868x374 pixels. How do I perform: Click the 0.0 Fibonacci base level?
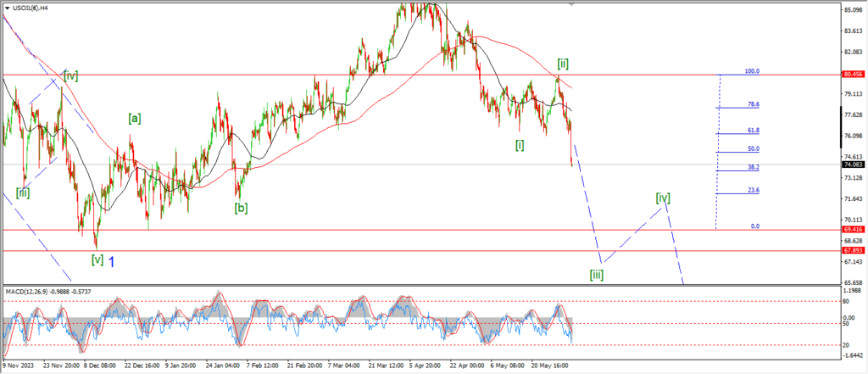click(754, 226)
